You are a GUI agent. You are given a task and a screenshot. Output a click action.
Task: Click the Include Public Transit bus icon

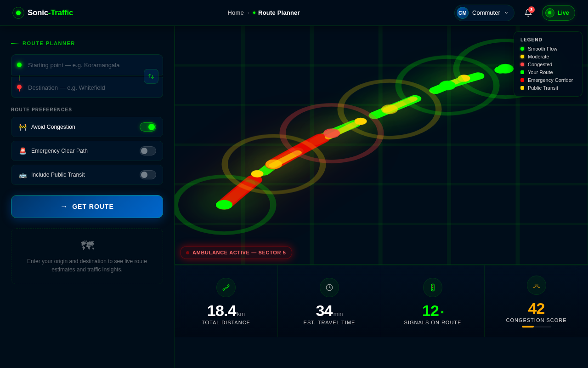click(22, 174)
